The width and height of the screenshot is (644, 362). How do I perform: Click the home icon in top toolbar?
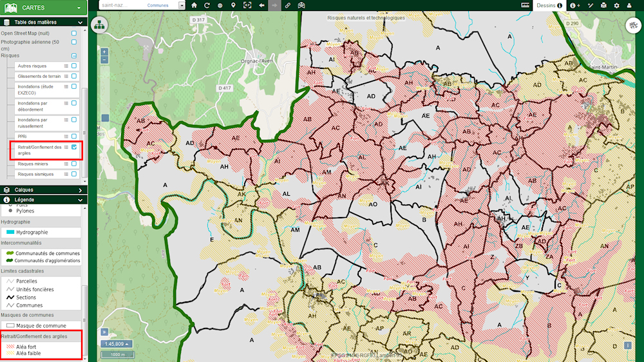point(194,5)
